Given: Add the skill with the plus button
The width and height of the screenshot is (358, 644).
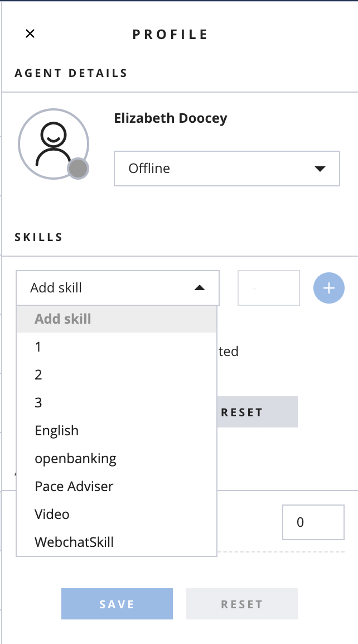Looking at the screenshot, I should (329, 288).
